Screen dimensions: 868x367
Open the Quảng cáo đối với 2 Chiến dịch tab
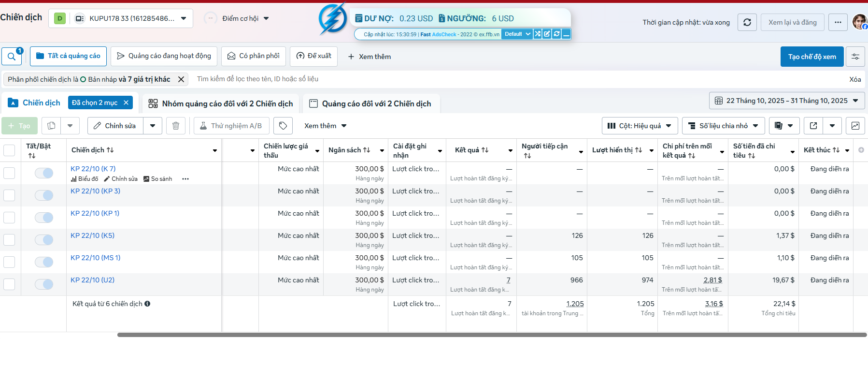(x=370, y=103)
